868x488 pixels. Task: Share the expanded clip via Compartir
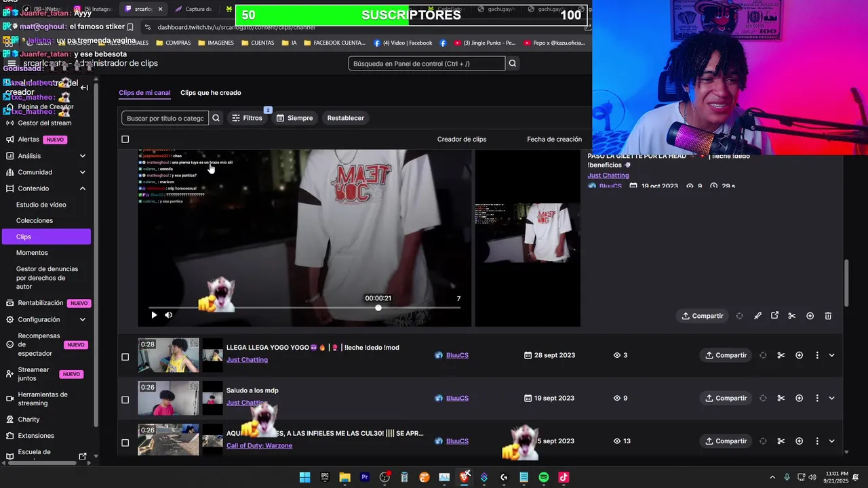(703, 316)
